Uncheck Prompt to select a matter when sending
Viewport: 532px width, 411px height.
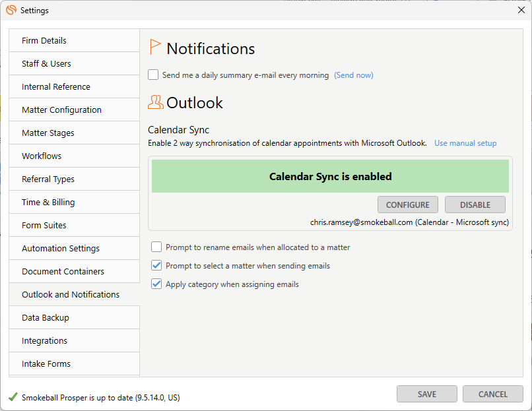pyautogui.click(x=156, y=265)
